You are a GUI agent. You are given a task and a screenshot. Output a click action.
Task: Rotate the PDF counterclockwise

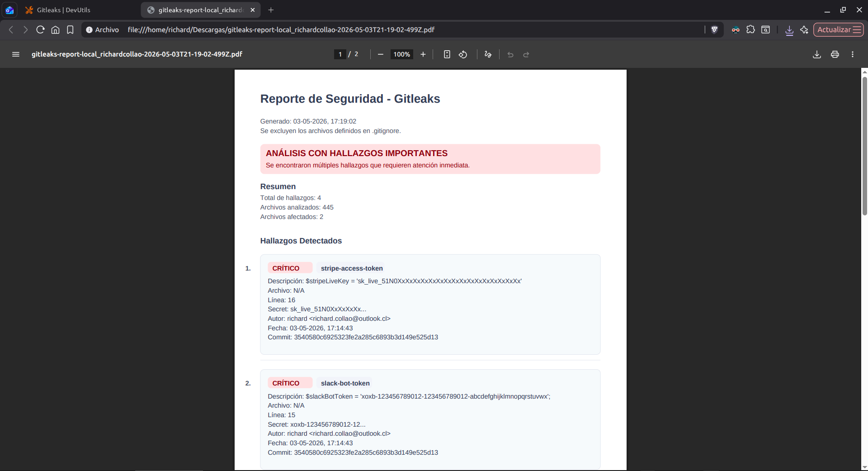pyautogui.click(x=463, y=54)
